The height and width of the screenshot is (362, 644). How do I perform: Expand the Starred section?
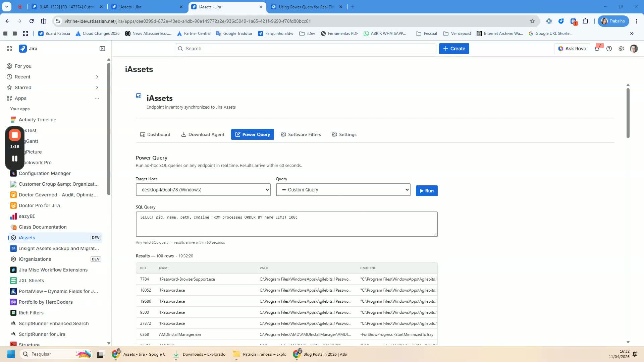tap(97, 87)
